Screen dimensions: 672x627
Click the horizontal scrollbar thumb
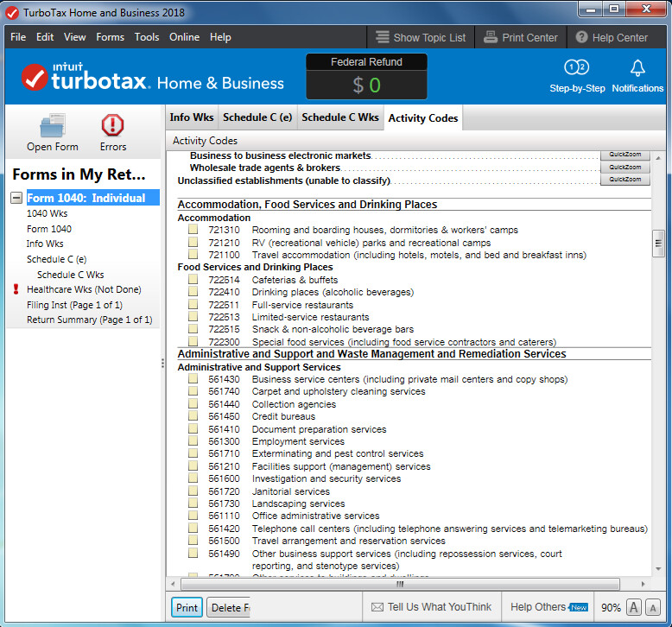400,584
